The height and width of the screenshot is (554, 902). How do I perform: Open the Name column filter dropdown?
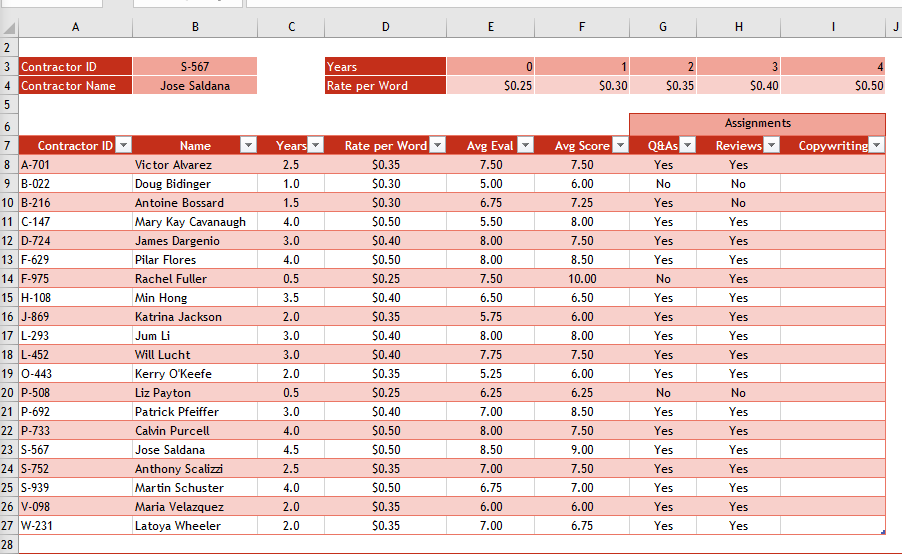(x=249, y=145)
